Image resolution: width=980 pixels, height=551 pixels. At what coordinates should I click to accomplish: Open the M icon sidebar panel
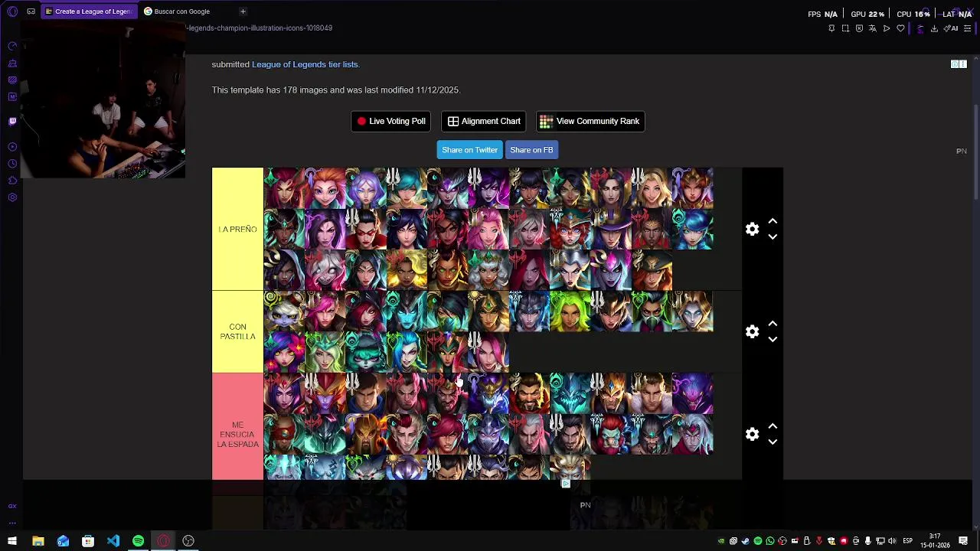coord(12,96)
